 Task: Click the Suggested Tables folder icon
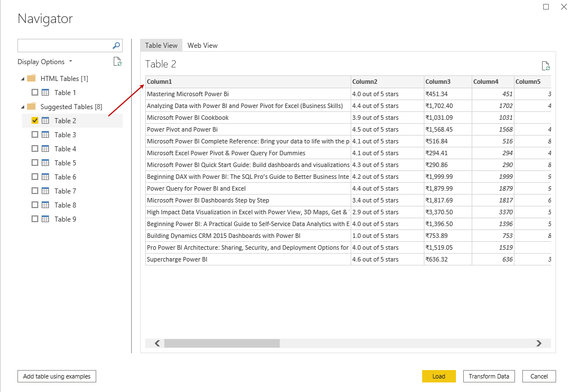pyautogui.click(x=32, y=106)
